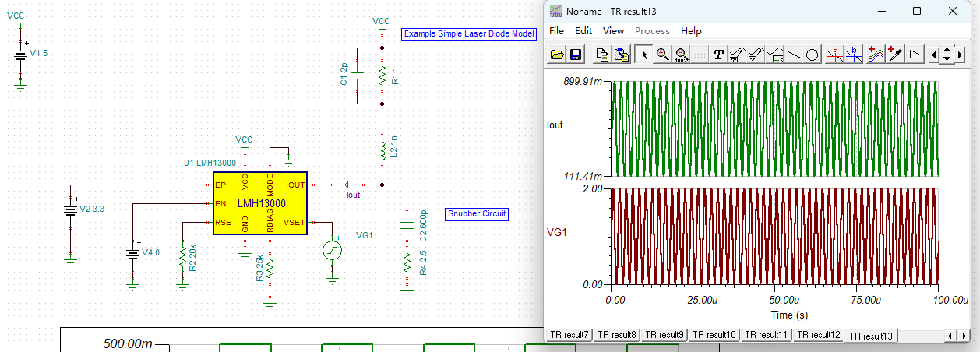Minimize the Noname TR result13 window
980x352 pixels.
[x=881, y=11]
